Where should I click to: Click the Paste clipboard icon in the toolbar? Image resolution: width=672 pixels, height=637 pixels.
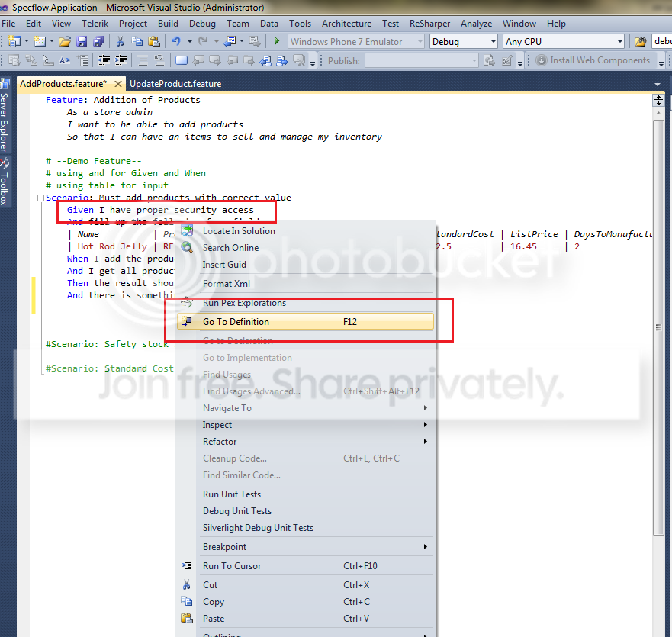pos(154,42)
